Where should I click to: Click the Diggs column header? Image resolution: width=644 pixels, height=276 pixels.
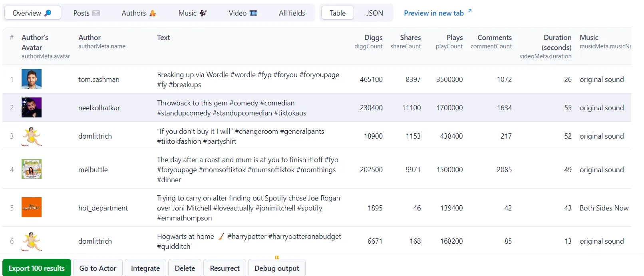coord(368,42)
